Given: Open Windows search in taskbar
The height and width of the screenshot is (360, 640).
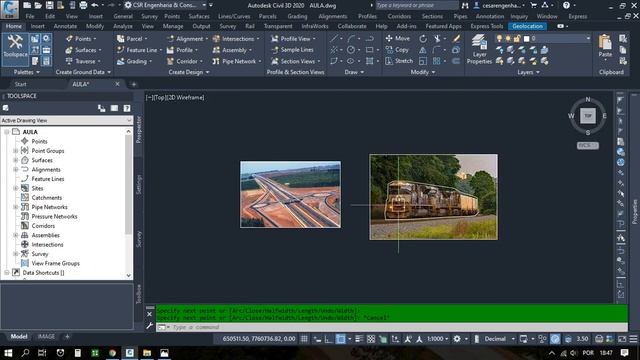Looking at the screenshot, I should pos(25,353).
